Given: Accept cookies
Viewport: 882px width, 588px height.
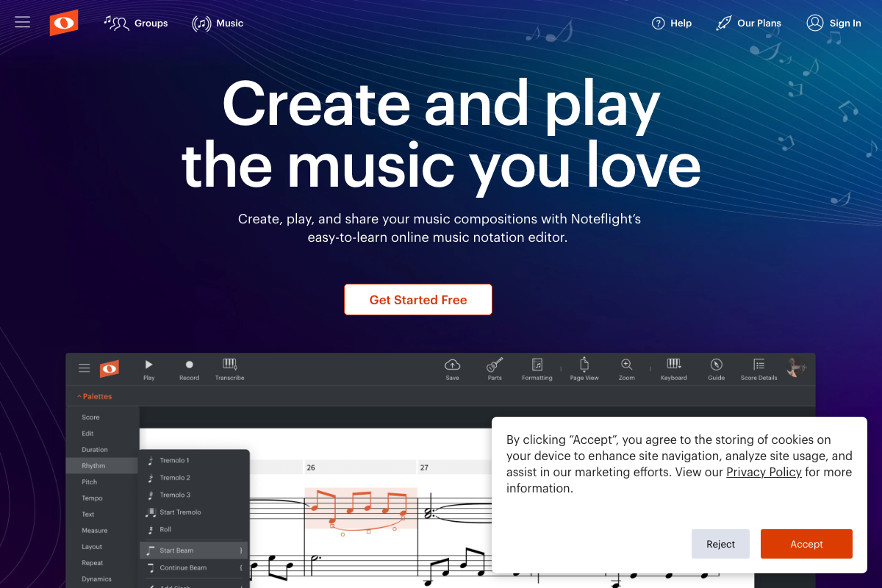Looking at the screenshot, I should [806, 544].
